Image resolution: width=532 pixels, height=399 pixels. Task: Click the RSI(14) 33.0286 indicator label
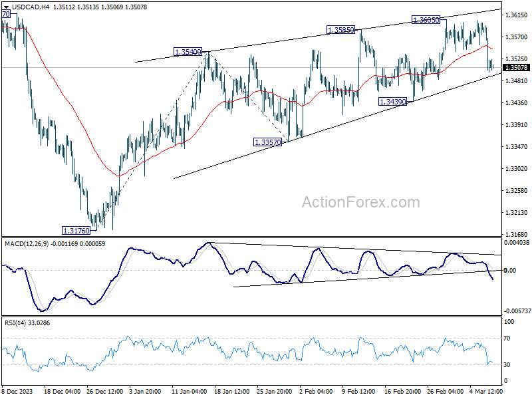[x=27, y=323]
